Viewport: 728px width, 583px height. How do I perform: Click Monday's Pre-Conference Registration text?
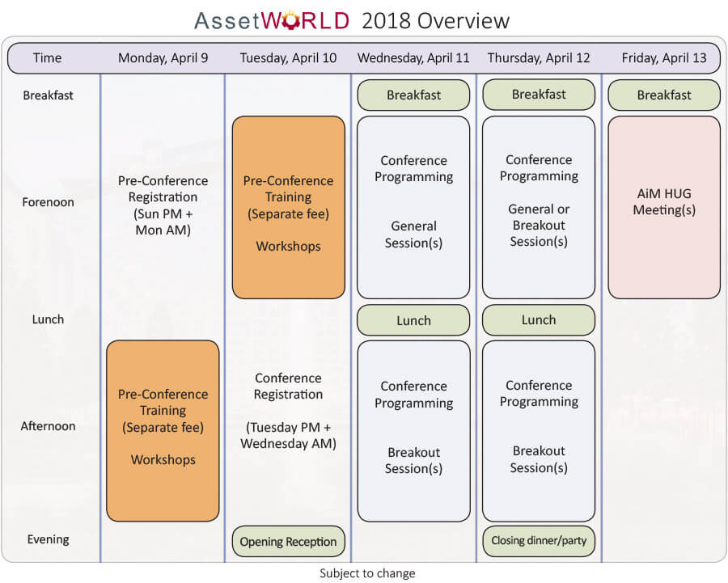coord(163,205)
